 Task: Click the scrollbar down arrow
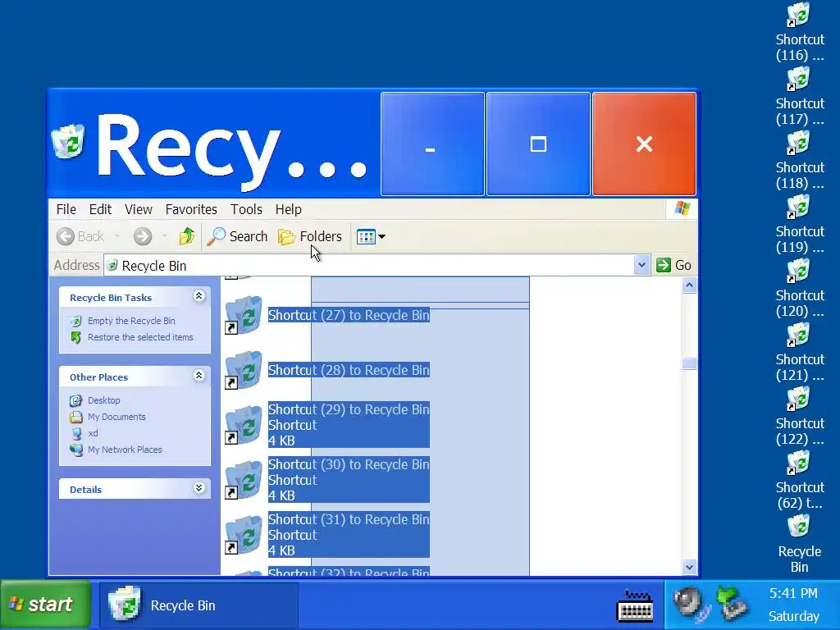point(689,567)
